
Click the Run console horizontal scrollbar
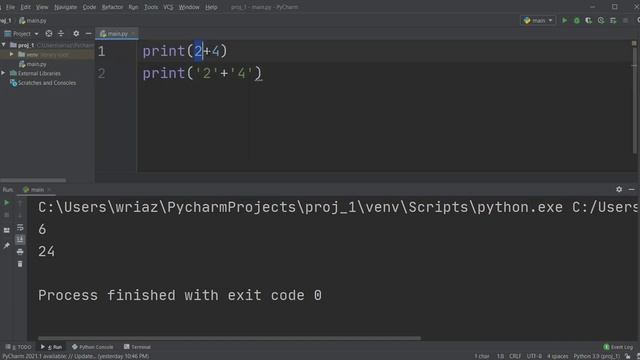point(229,338)
